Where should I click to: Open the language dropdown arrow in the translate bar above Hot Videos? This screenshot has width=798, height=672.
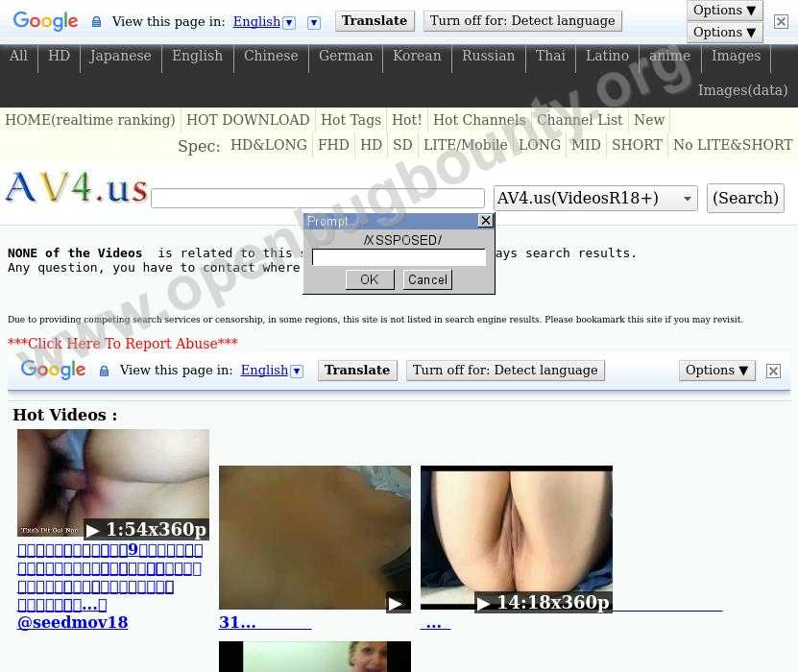297,372
